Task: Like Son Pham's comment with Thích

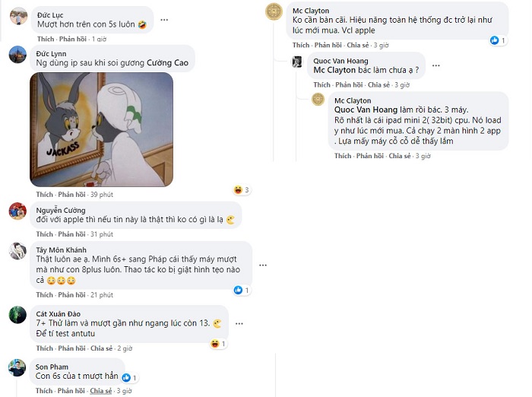Action: (45, 391)
